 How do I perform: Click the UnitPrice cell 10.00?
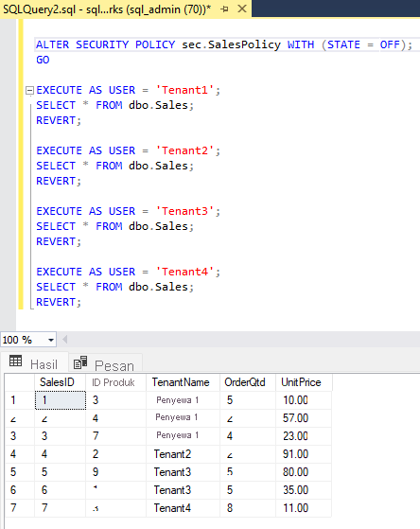304,400
